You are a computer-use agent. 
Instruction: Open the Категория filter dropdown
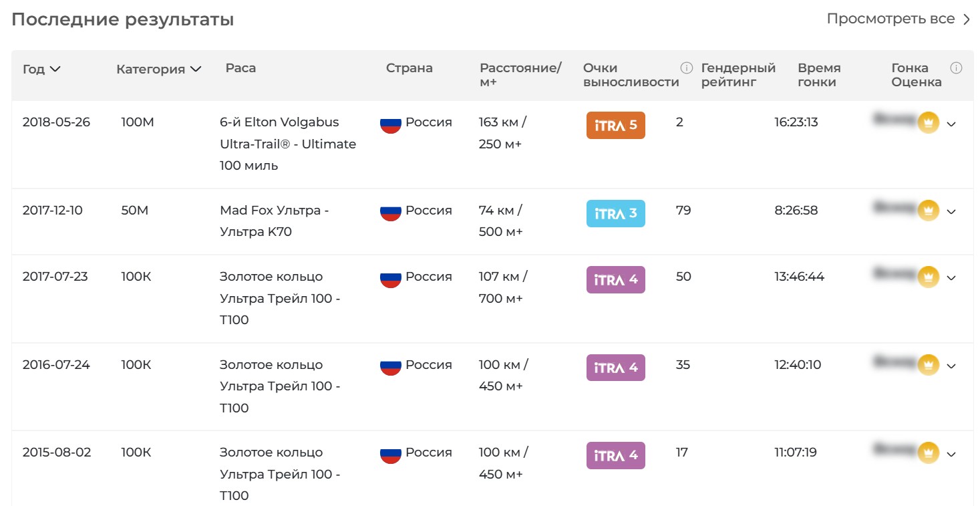pos(158,69)
